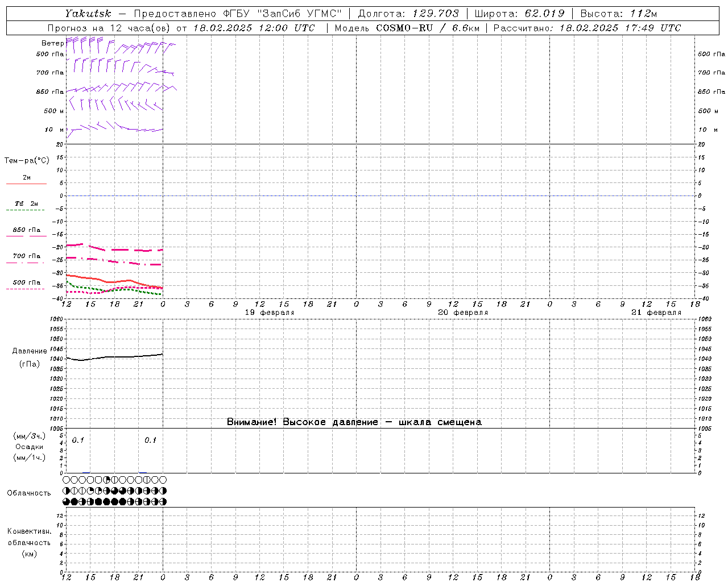Click the Облачность cloud cover label
Screen dimensions: 728x582
[29, 493]
